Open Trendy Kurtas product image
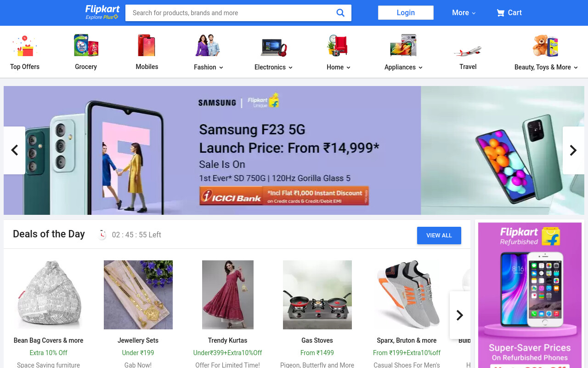Viewport: 588px width, 368px height. pos(228,295)
